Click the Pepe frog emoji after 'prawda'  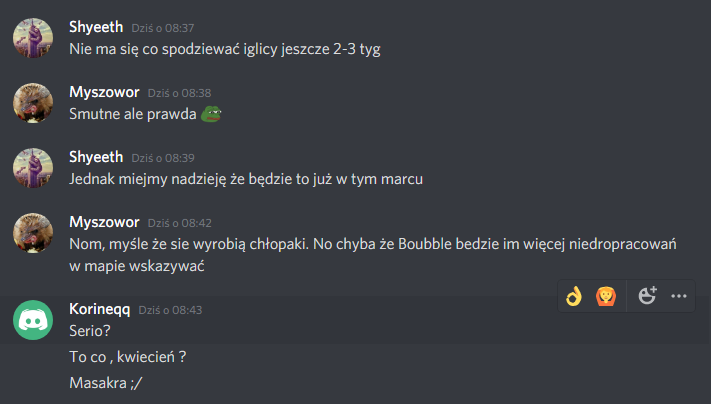[x=211, y=114]
